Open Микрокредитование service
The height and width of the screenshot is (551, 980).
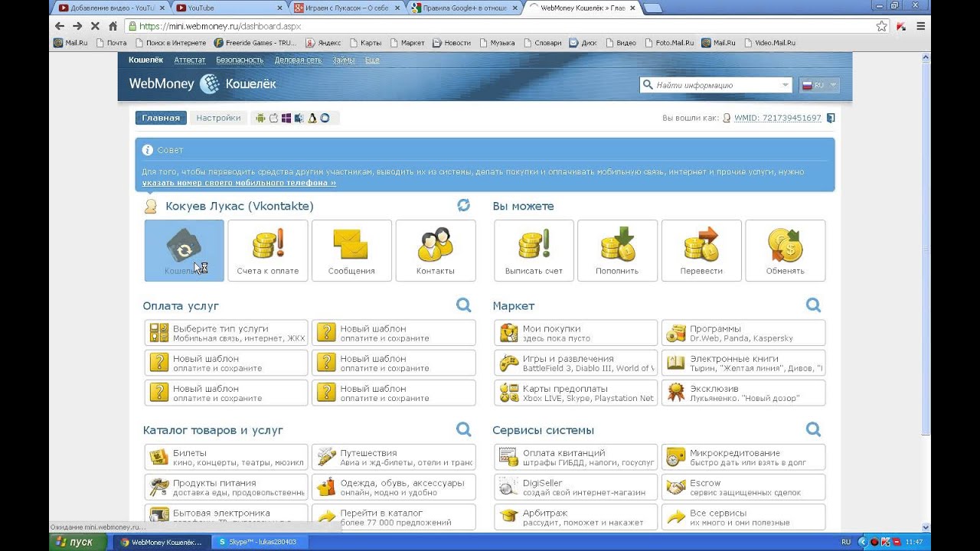743,457
